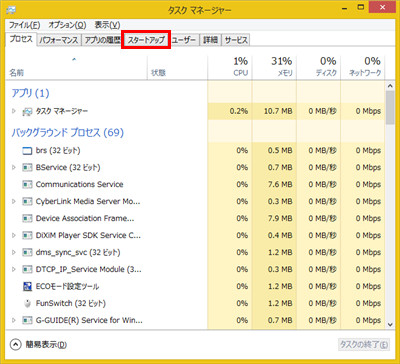Open the ファイル(F) menu
400x364 pixels.
(x=24, y=25)
